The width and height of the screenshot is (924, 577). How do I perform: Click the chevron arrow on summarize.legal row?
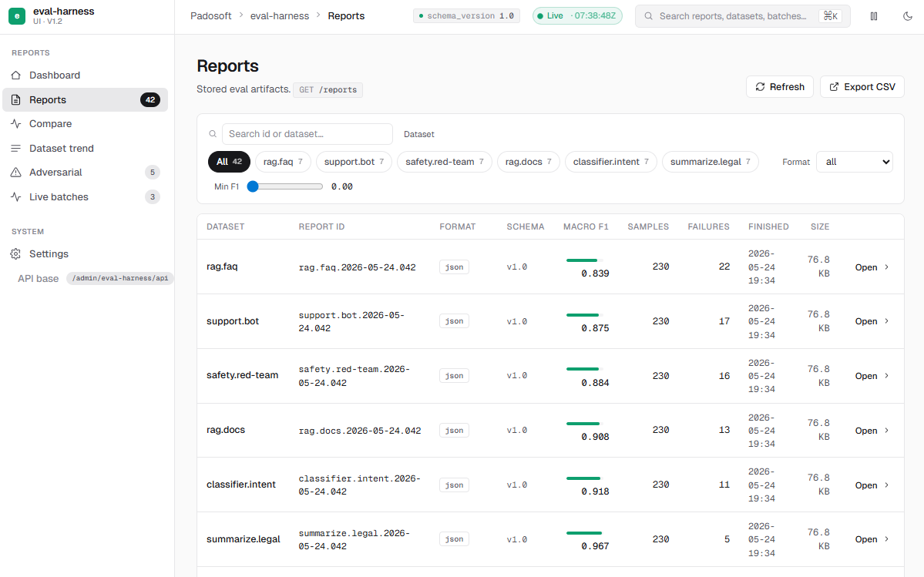click(886, 539)
